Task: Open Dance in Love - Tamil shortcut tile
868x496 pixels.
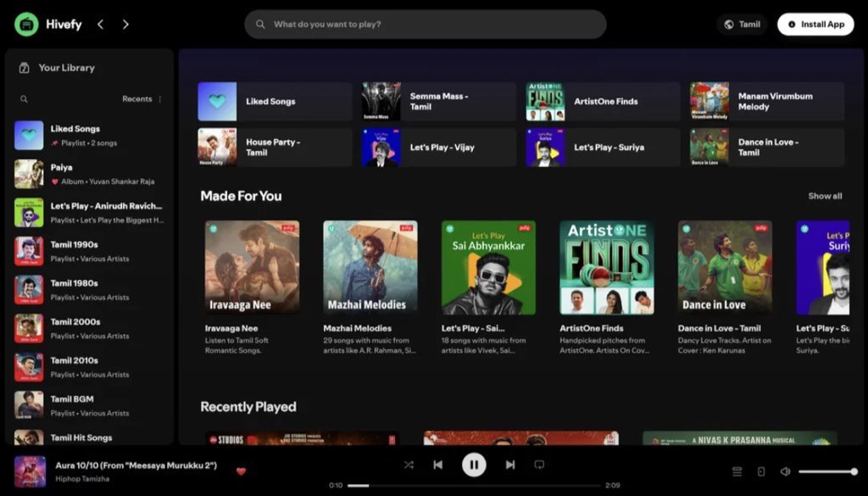Action: pyautogui.click(x=767, y=148)
